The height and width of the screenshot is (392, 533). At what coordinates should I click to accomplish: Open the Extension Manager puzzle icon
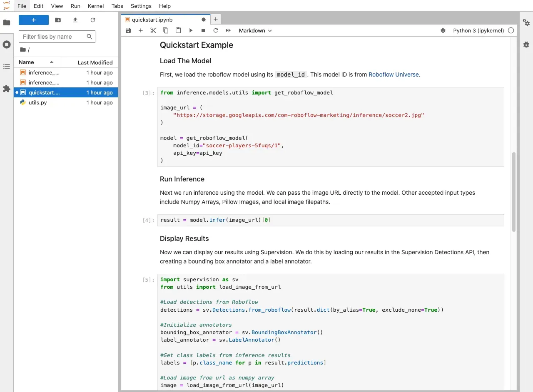point(7,89)
